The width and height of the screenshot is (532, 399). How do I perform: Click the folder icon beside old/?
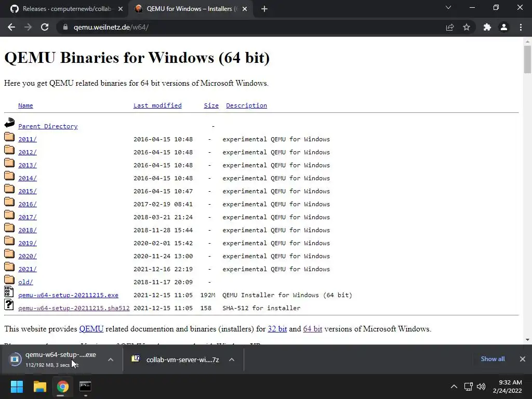(9, 280)
